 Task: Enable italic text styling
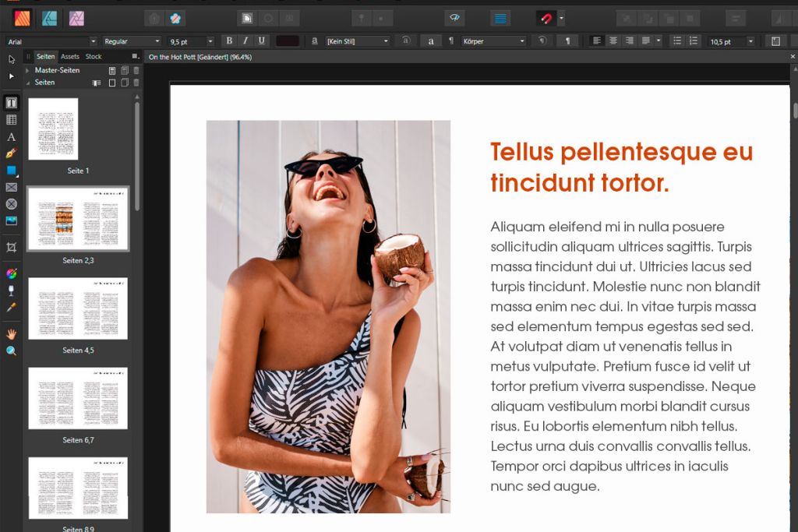(x=244, y=41)
